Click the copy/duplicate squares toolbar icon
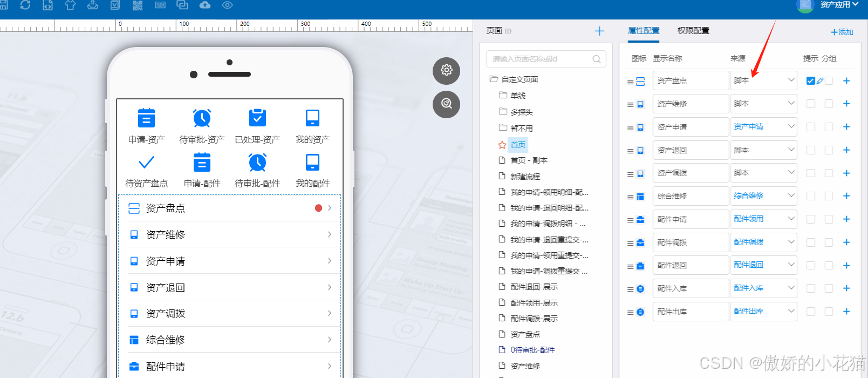Image resolution: width=868 pixels, height=378 pixels. (182, 5)
